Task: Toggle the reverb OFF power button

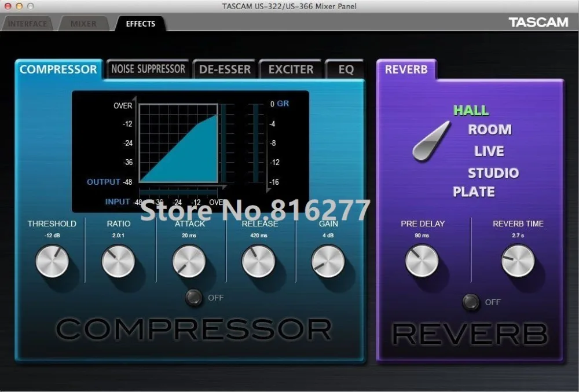Action: (471, 302)
